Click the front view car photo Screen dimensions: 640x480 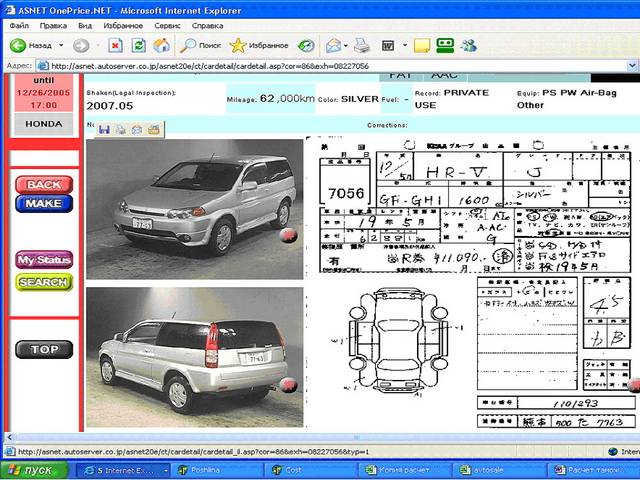point(195,209)
